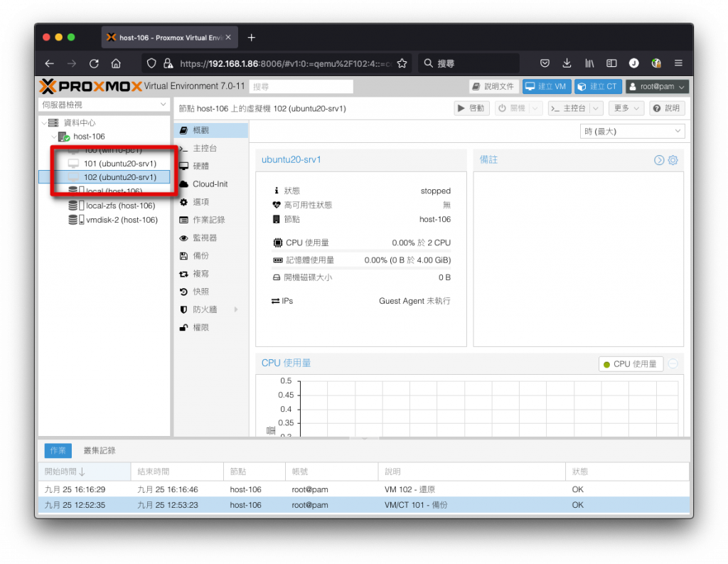Select VM 102 - 還原 task row
The height and width of the screenshot is (564, 728).
tap(364, 489)
